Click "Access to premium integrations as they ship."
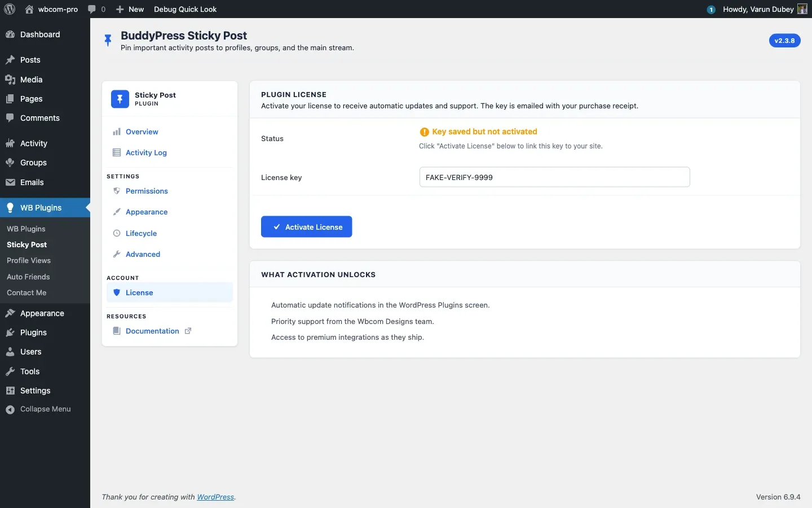 [x=347, y=338]
